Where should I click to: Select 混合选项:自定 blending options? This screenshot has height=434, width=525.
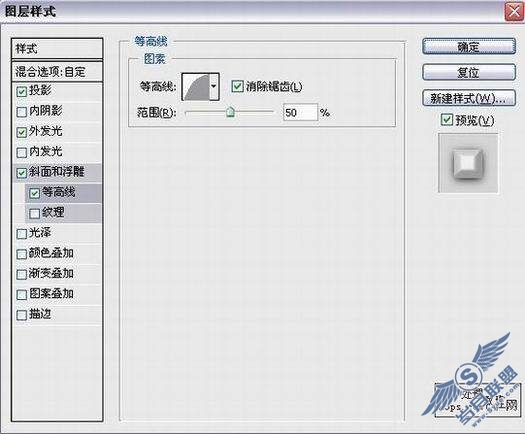click(x=57, y=71)
